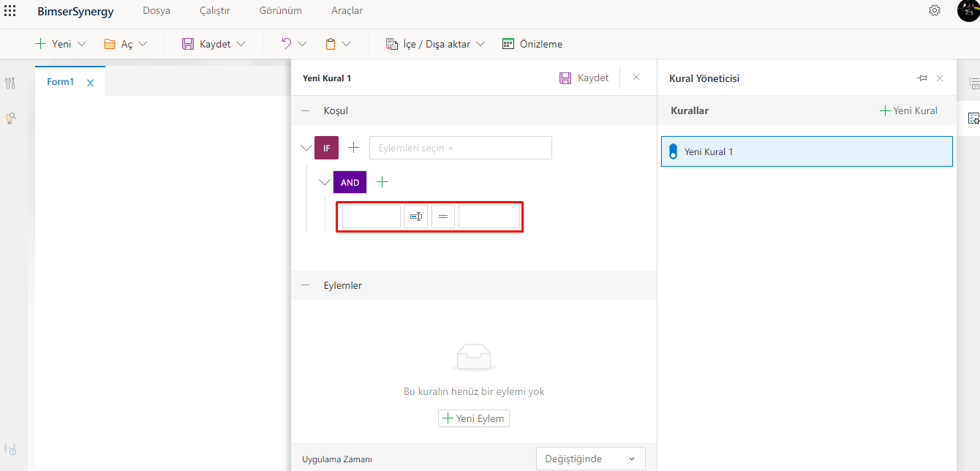Click the IF block label
This screenshot has width=980, height=471.
tap(326, 148)
